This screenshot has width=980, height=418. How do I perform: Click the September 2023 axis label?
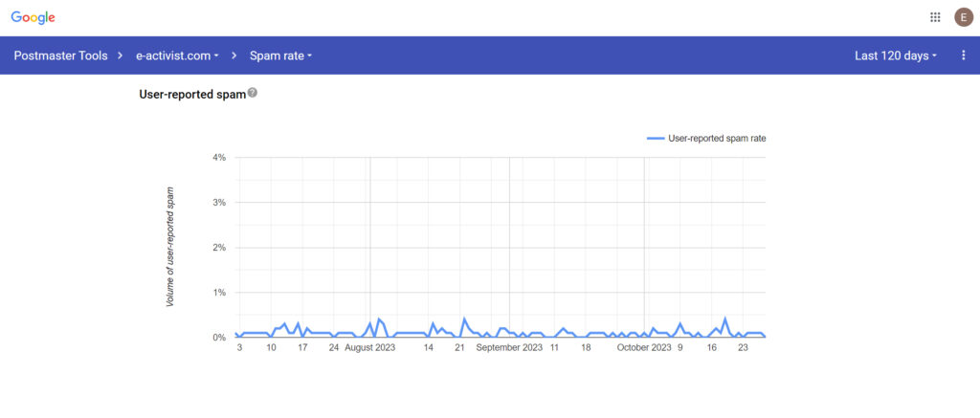click(508, 348)
